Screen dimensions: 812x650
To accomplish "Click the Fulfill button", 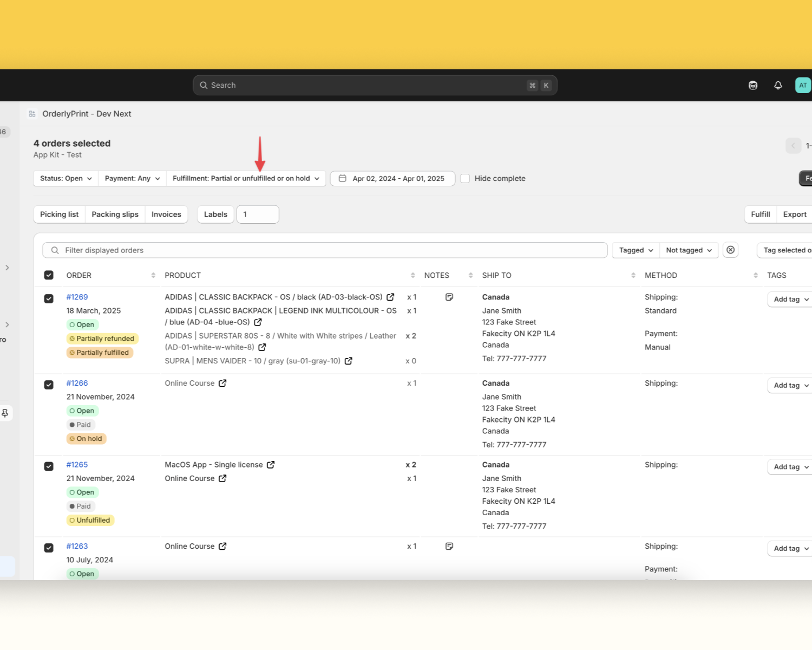I will [x=761, y=214].
